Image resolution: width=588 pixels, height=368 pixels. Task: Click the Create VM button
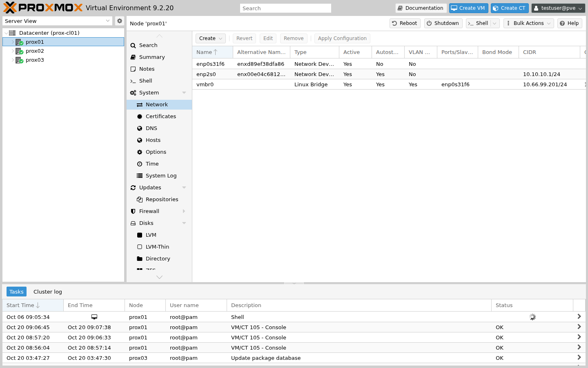tap(469, 8)
